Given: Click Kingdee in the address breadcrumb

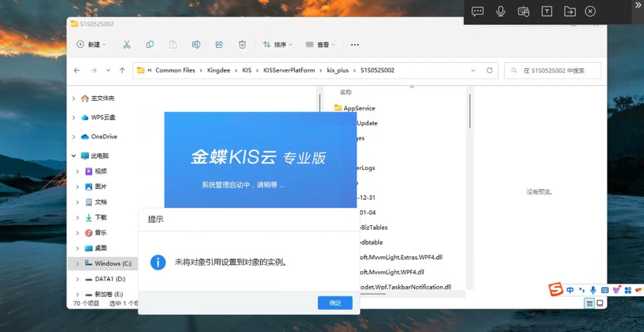Looking at the screenshot, I should pyautogui.click(x=219, y=70).
